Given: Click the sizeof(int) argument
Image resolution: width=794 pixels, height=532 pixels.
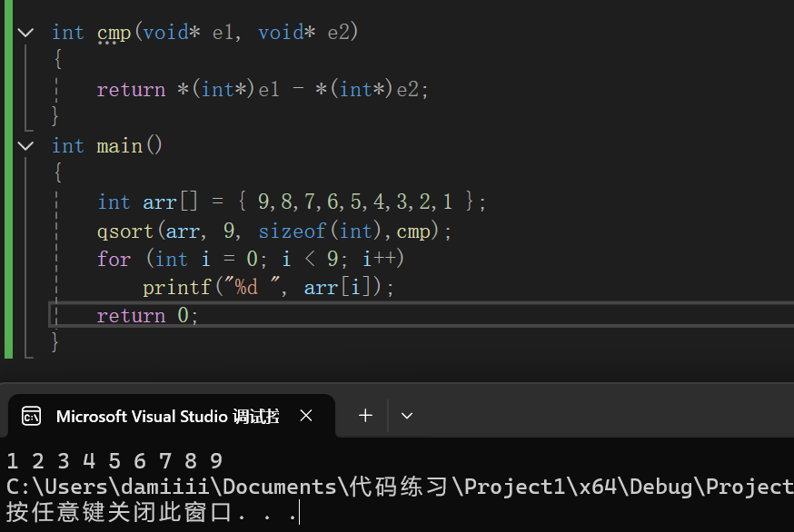Looking at the screenshot, I should 320,232.
